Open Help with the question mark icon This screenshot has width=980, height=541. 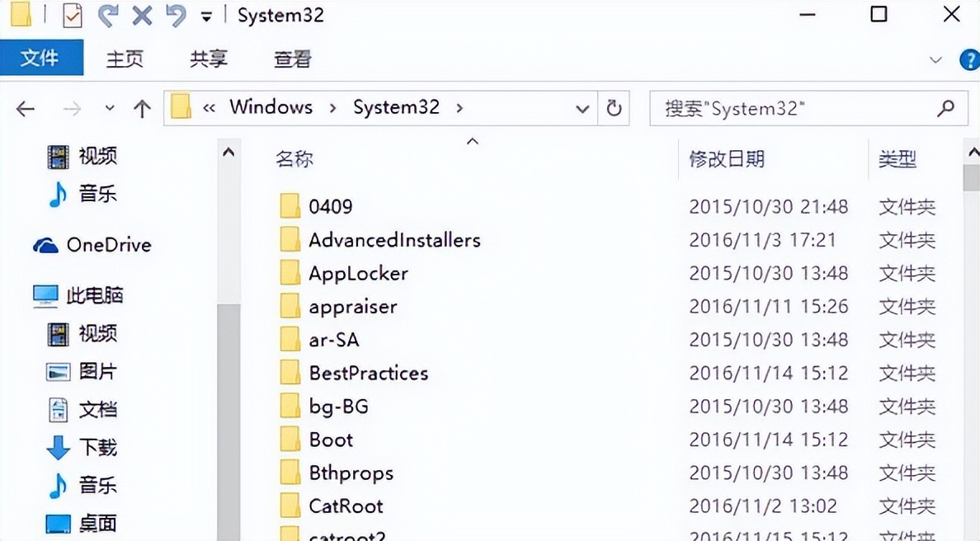[969, 60]
